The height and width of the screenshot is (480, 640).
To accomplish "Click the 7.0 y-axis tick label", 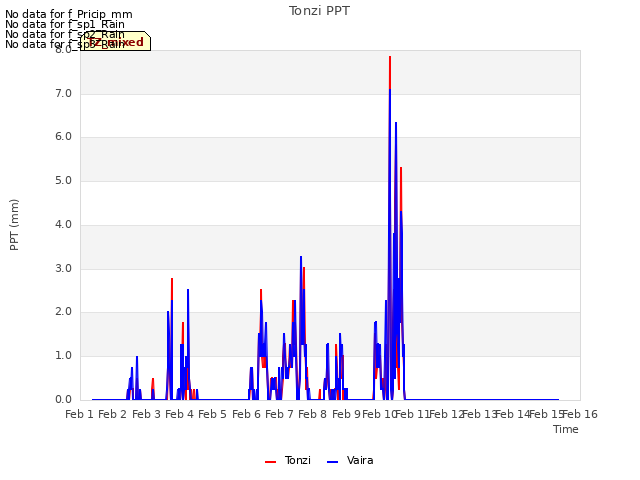I will click(63, 93).
